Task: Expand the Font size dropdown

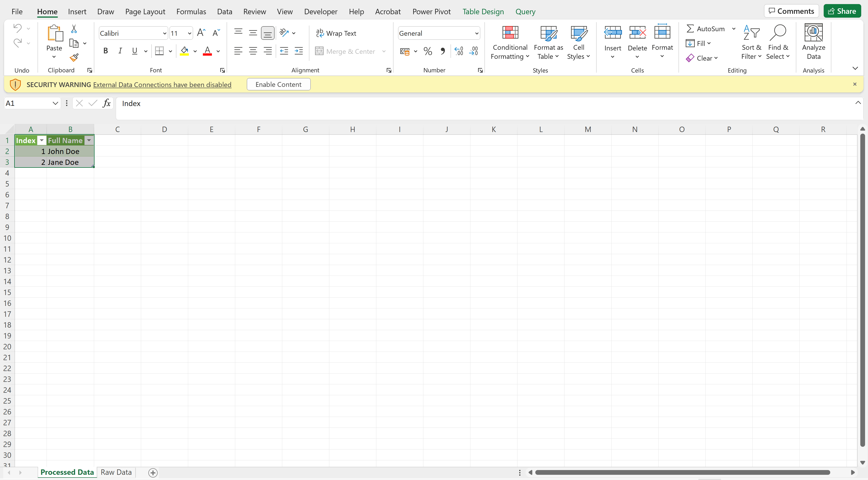Action: 190,33
